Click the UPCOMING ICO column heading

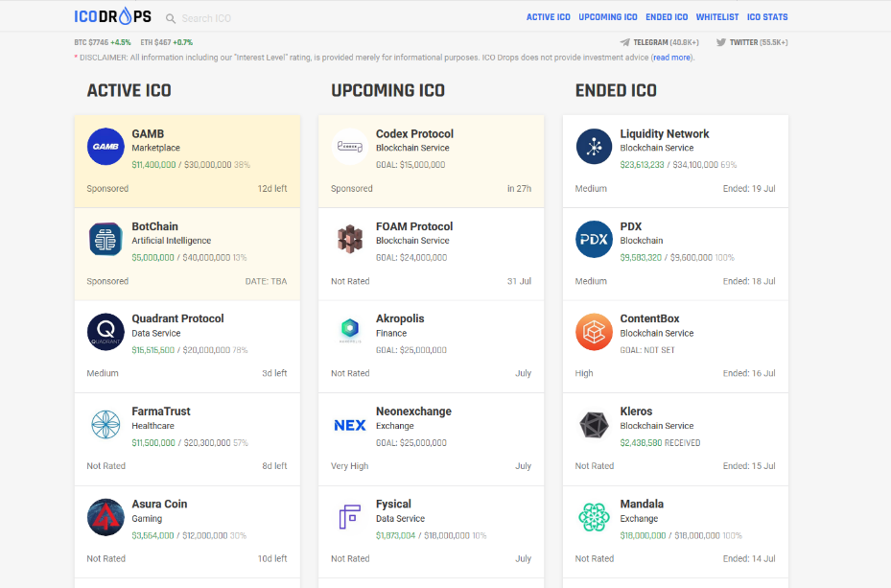click(387, 90)
